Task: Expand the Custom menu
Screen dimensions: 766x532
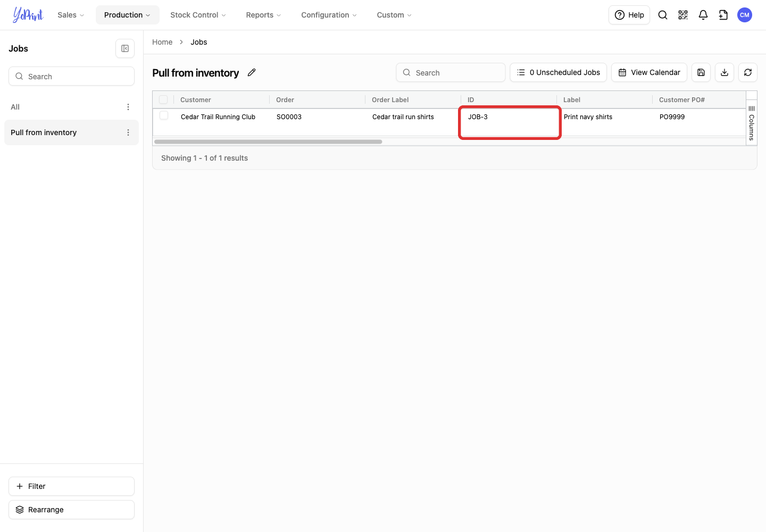Action: coord(394,15)
